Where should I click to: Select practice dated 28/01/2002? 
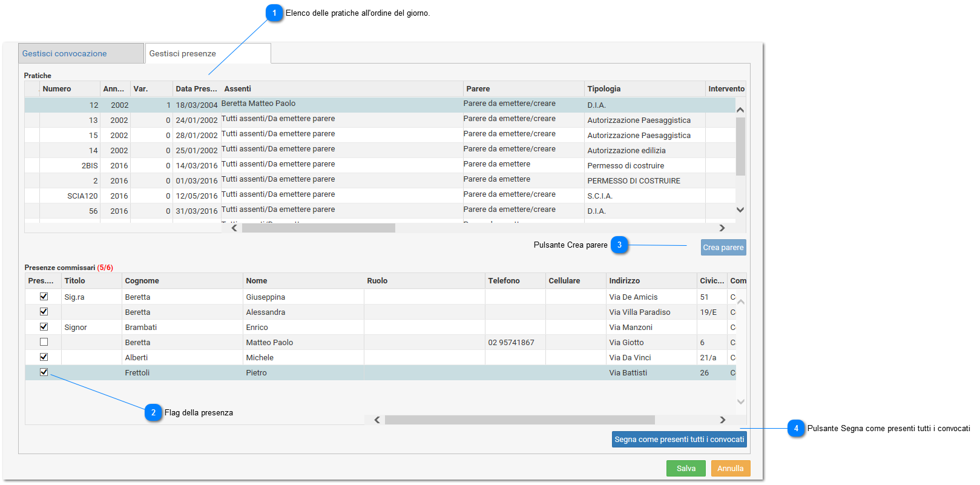[x=380, y=135]
